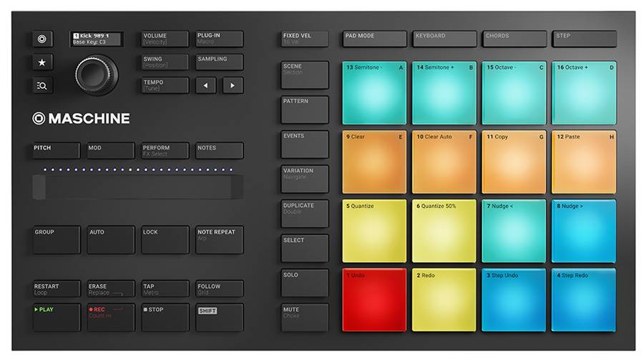Hit pad 9 Clear
644x359 pixels.
374,162
